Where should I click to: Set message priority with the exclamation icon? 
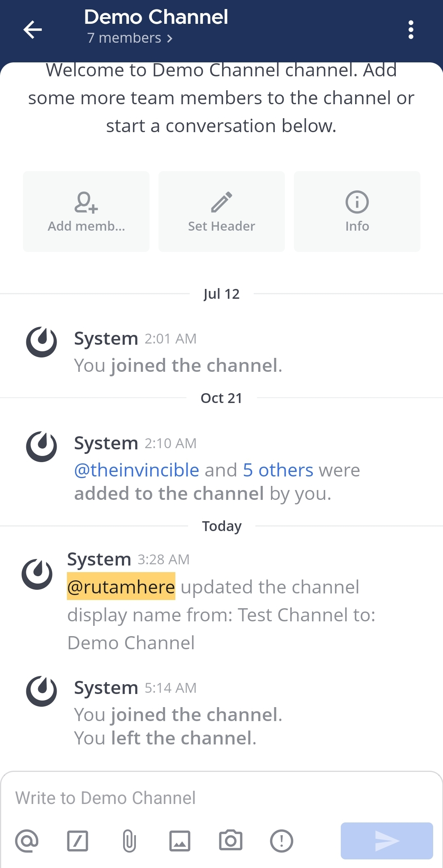point(282,841)
